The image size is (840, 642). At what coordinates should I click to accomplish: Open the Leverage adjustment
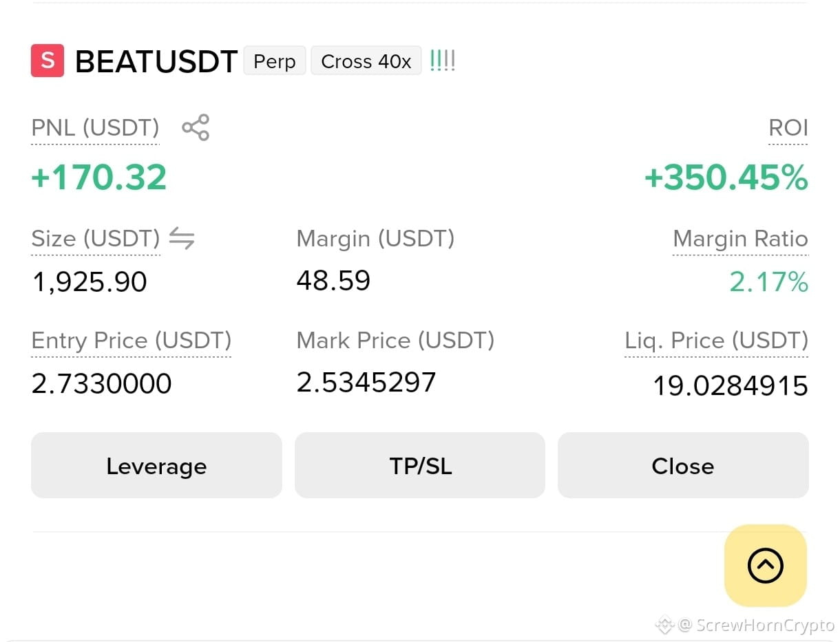(x=156, y=465)
